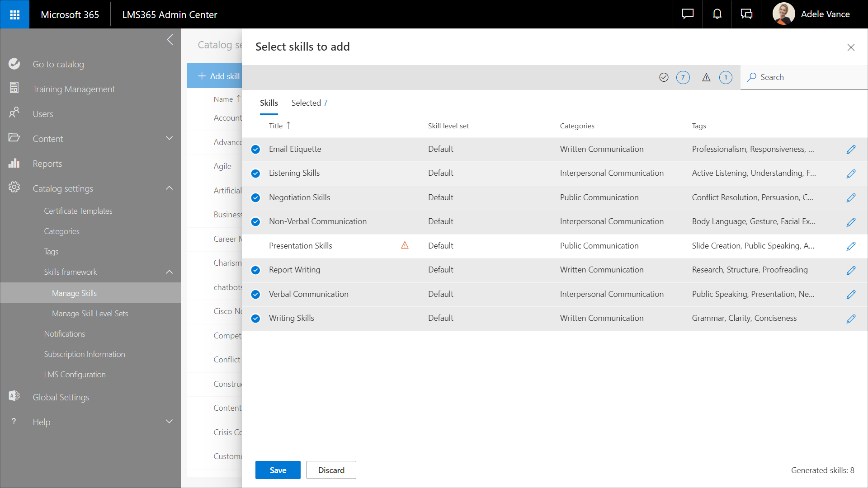The width and height of the screenshot is (868, 488).
Task: Sort by the Title column header
Action: tap(276, 126)
